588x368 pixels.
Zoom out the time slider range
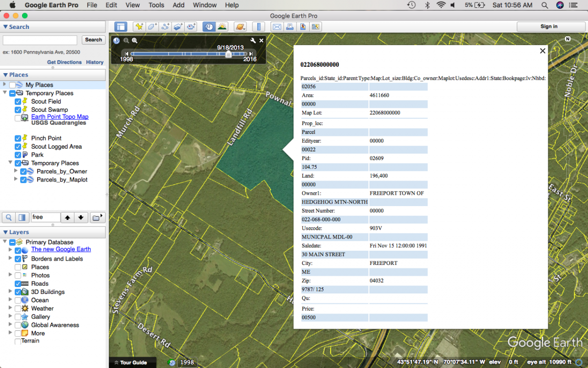point(126,41)
